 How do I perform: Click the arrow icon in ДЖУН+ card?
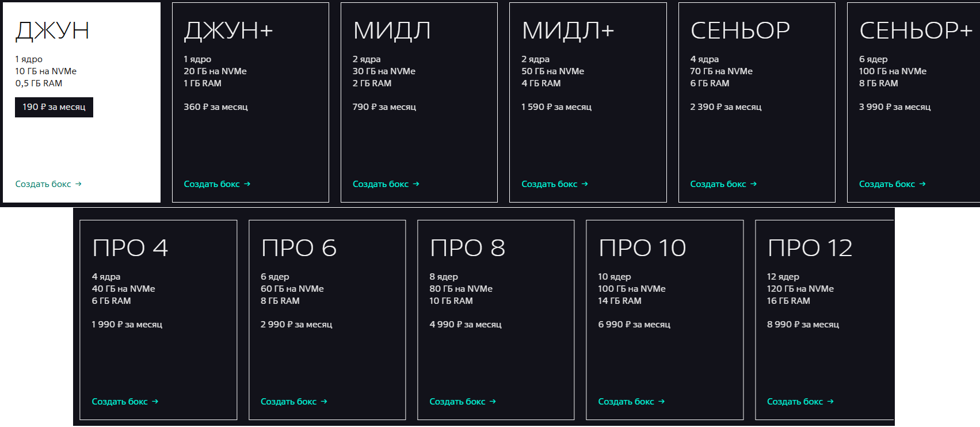(x=247, y=184)
